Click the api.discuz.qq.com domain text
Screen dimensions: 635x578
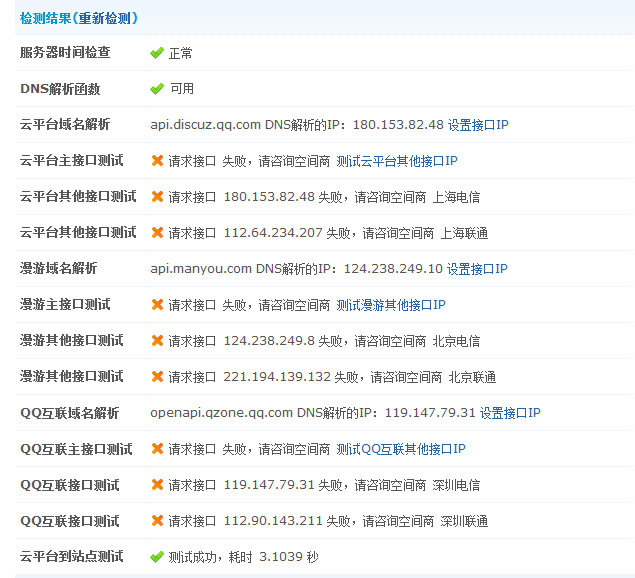[205, 125]
